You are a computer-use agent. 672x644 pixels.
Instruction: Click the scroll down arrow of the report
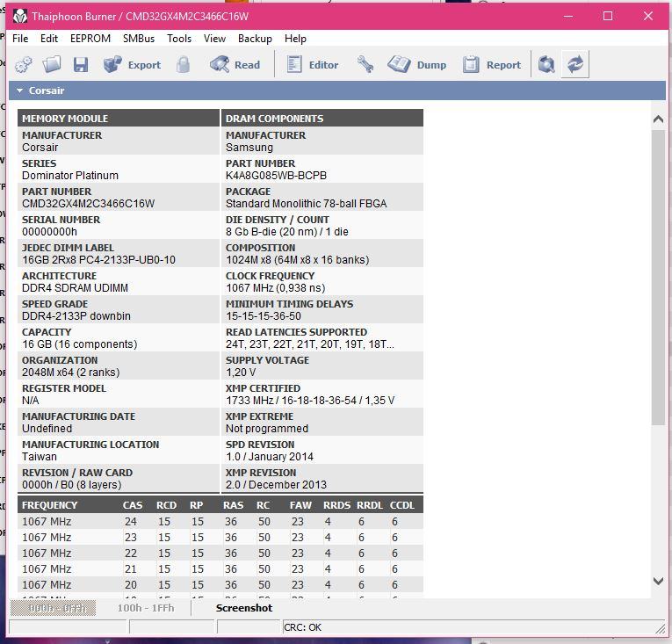[x=658, y=581]
